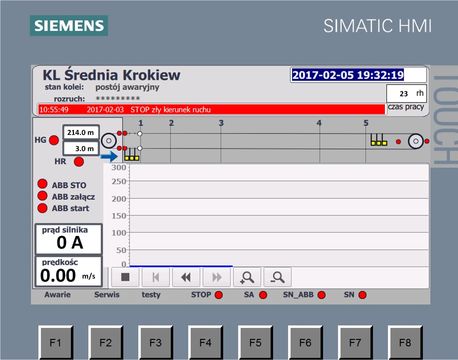Zoom in on the trend chart
458x360 pixels.
pyautogui.click(x=247, y=277)
